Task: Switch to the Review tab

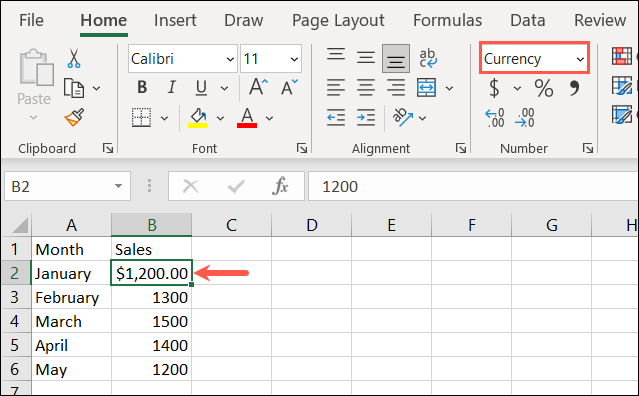Action: pos(600,20)
